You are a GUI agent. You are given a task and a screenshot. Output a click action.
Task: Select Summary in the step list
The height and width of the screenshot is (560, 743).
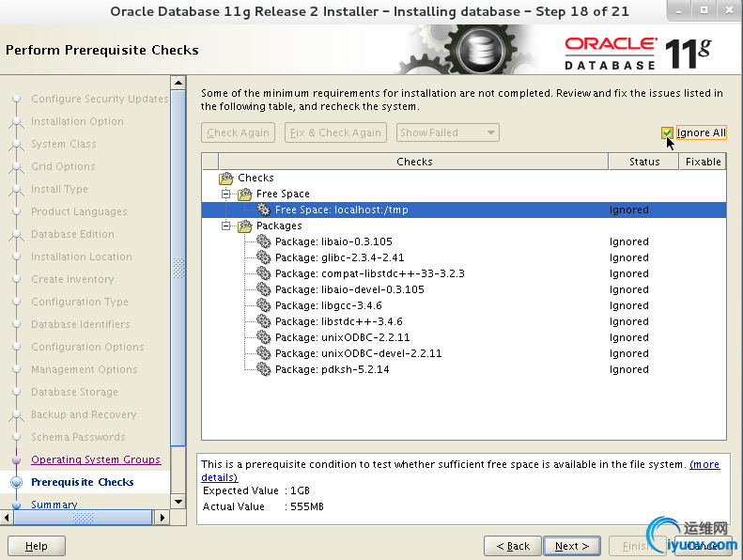point(54,505)
